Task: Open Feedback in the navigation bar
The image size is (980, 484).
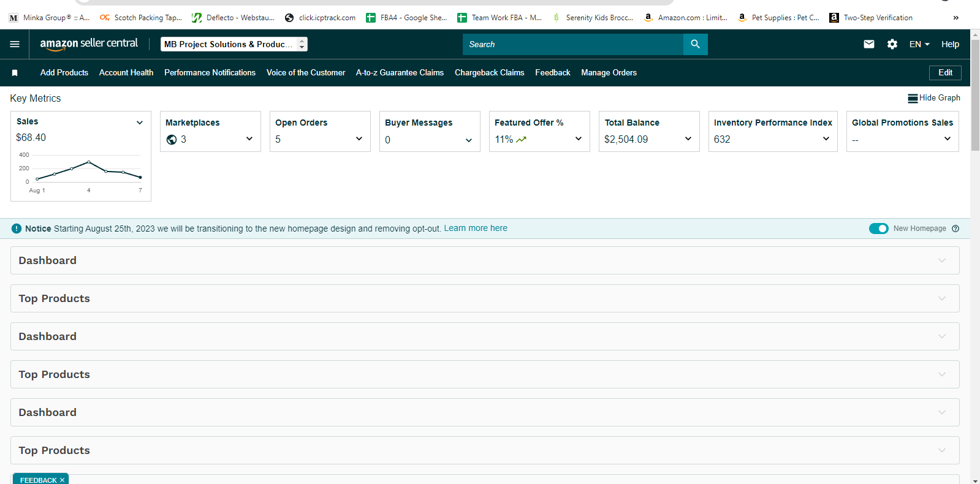Action: coord(553,72)
